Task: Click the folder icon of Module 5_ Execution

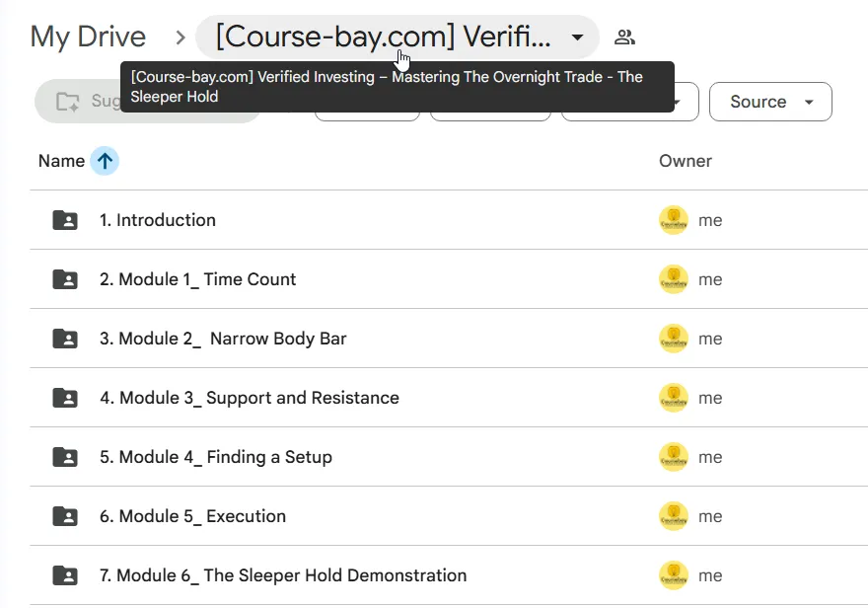Action: 65,516
